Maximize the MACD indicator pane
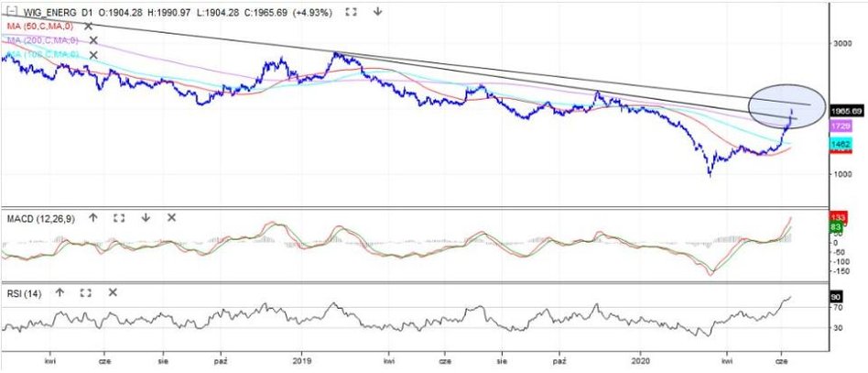868x373 pixels. pos(118,218)
